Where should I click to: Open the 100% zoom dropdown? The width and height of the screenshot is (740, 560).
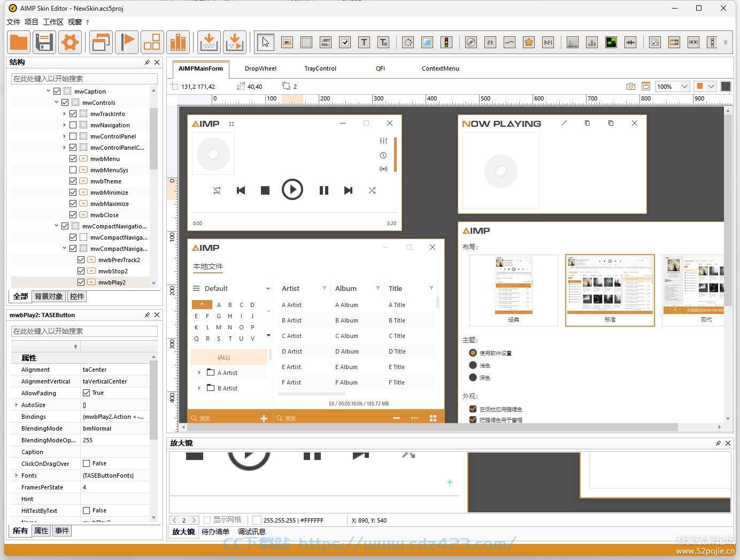684,86
